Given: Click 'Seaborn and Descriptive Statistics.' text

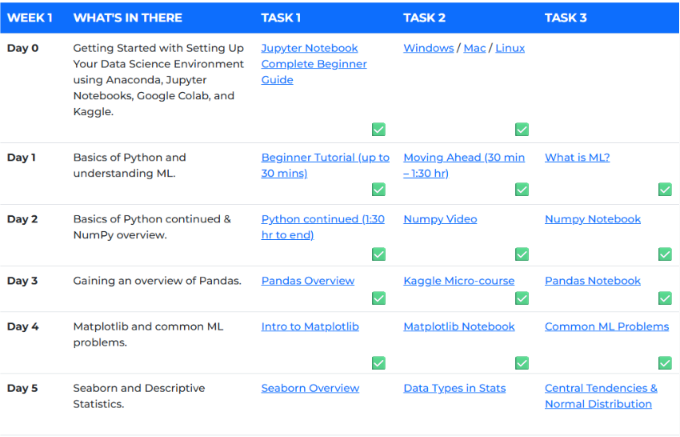Looking at the screenshot, I should coord(139,396).
